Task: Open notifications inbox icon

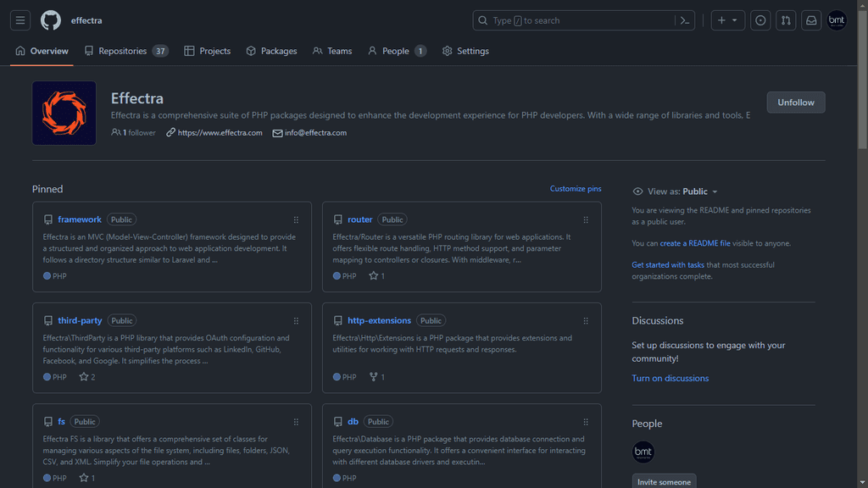Action: (x=811, y=20)
